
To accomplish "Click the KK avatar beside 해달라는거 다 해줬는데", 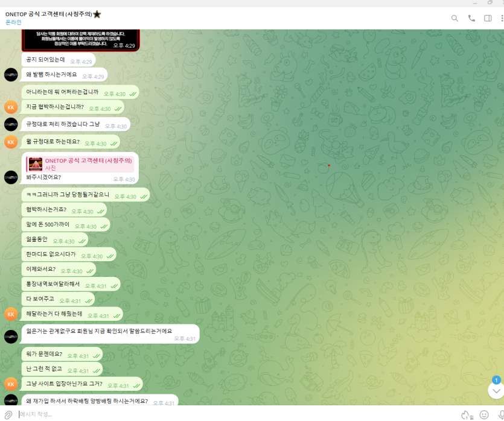I will click(11, 314).
